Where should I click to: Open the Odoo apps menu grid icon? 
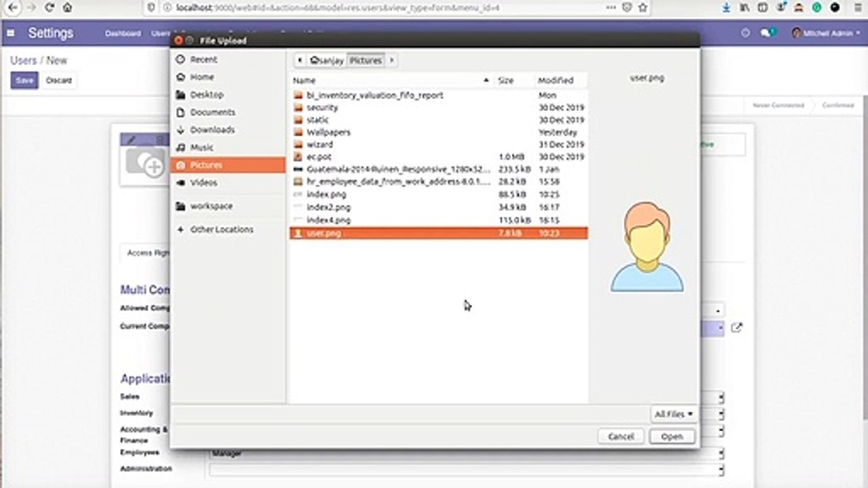[11, 33]
